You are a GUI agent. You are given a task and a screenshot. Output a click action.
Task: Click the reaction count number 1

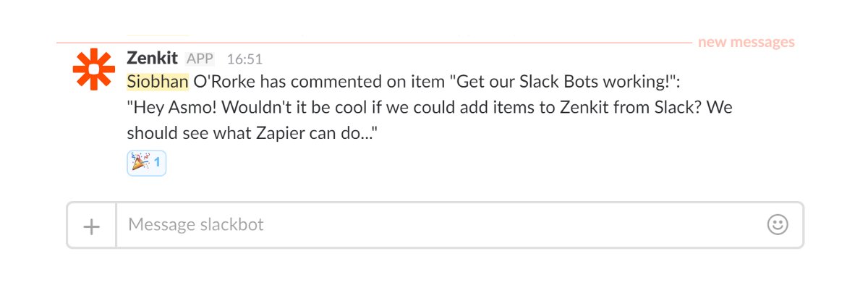156,163
